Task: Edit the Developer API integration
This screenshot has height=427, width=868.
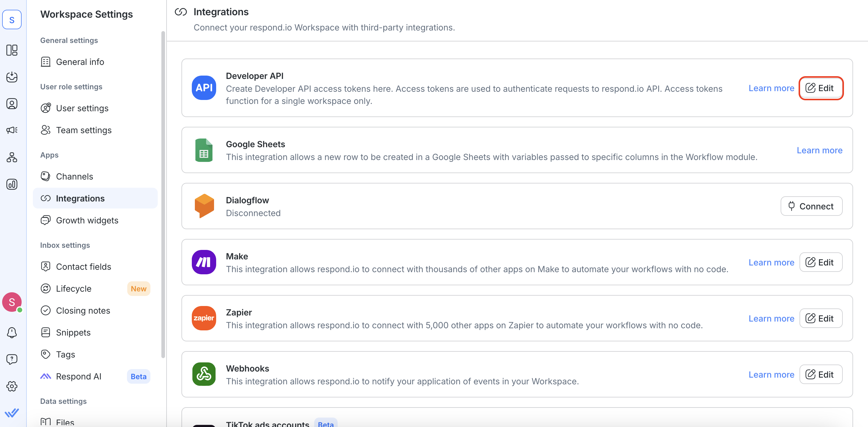Action: pyautogui.click(x=821, y=88)
